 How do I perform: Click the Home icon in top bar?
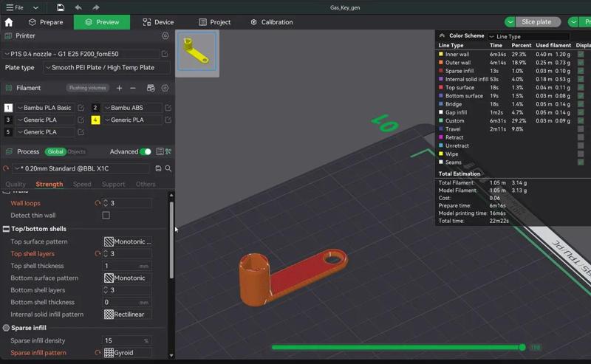pyautogui.click(x=9, y=22)
